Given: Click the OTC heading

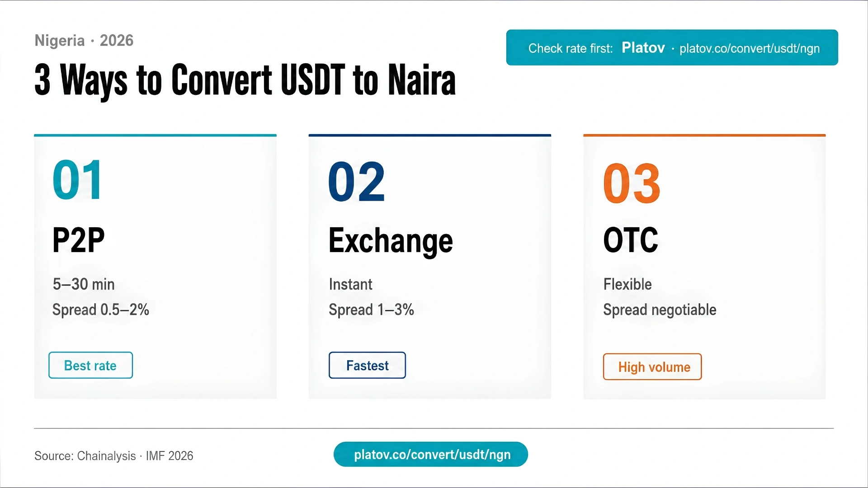Looking at the screenshot, I should [631, 240].
